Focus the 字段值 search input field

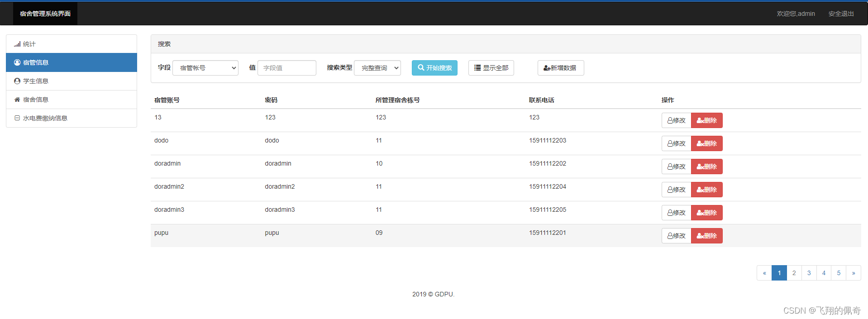[286, 68]
